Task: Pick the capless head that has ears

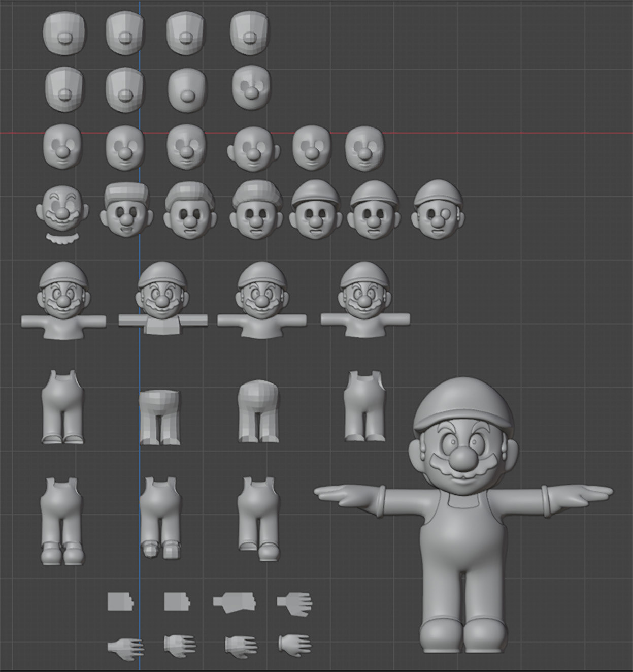Action: [x=253, y=148]
